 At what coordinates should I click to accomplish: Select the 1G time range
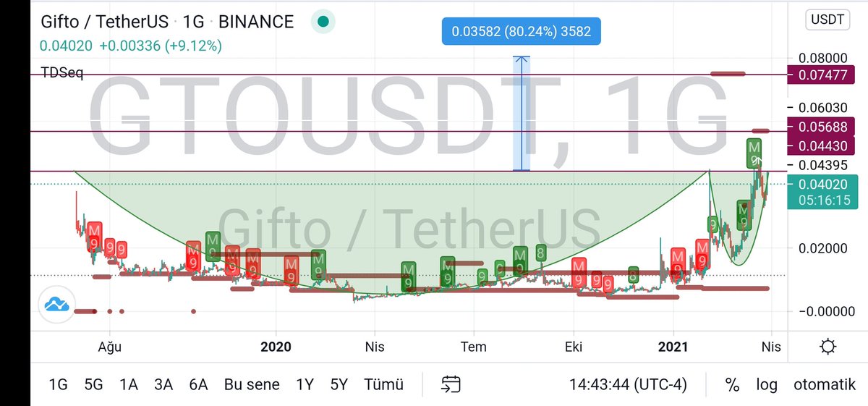coord(58,384)
